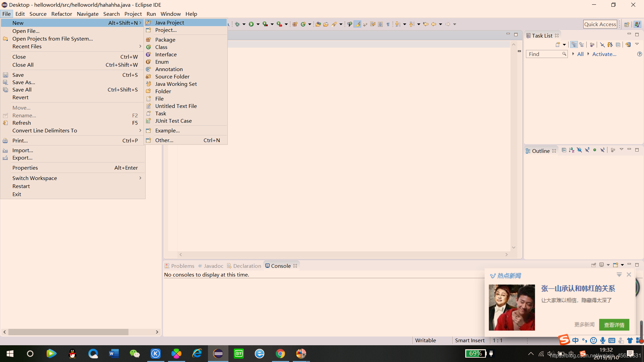Image resolution: width=644 pixels, height=362 pixels.
Task: Open the Search dropdown arrow
Action: (x=341, y=24)
